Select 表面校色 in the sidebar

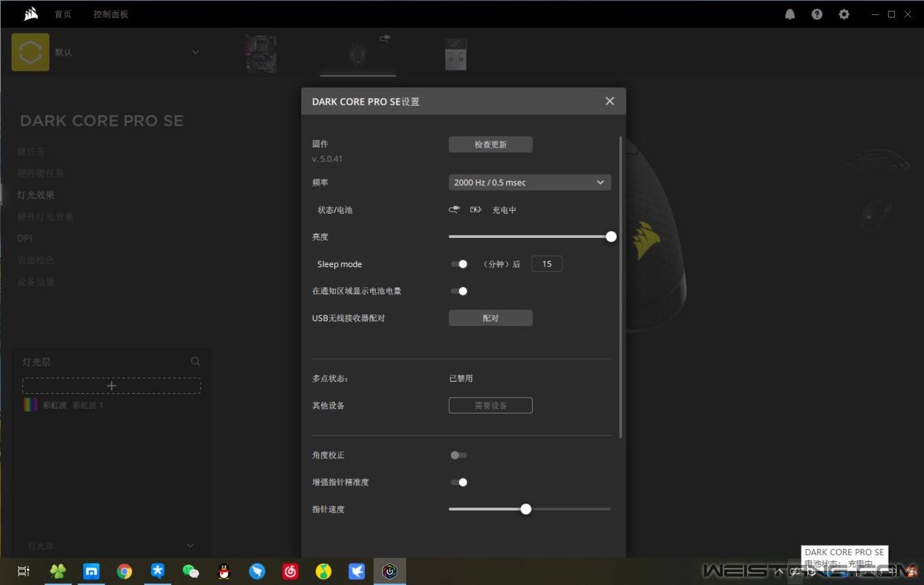[x=36, y=260]
